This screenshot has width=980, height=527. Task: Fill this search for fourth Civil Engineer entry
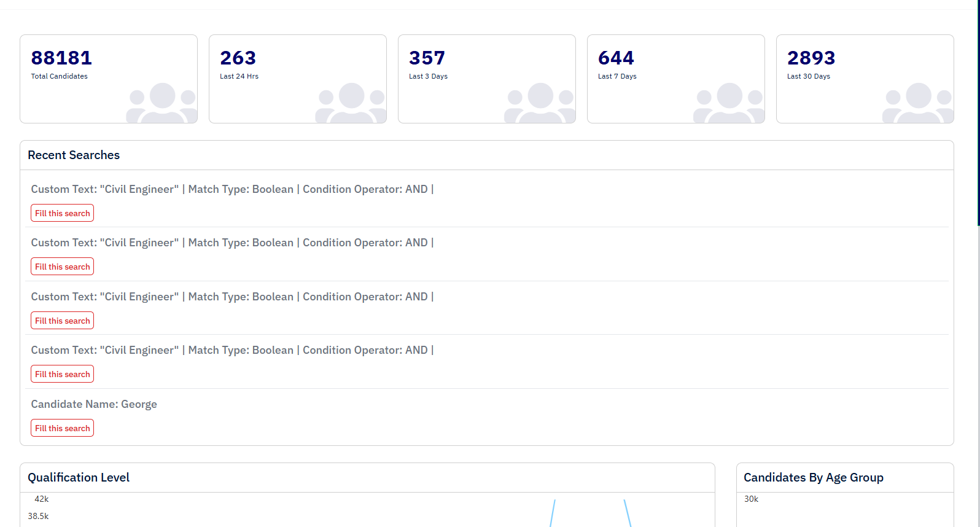63,374
